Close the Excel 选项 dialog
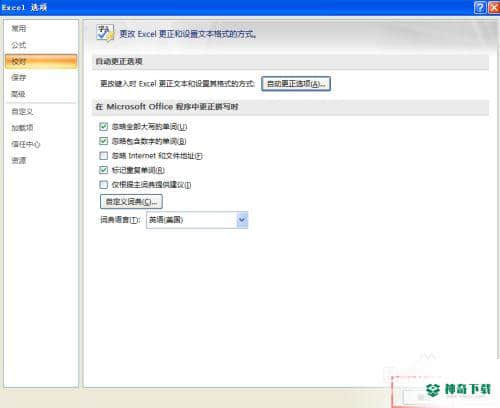Viewport: 500px width, 408px height. coord(494,7)
